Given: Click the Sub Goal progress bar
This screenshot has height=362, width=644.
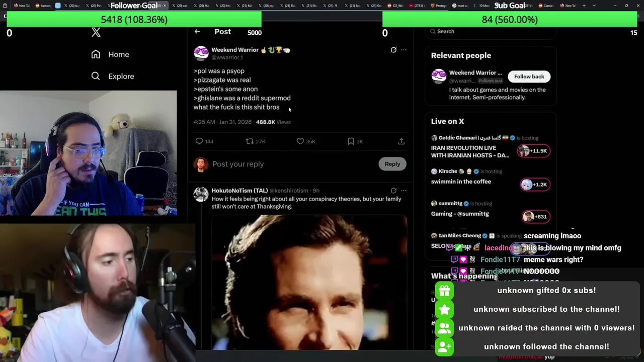Looking at the screenshot, I should (510, 20).
